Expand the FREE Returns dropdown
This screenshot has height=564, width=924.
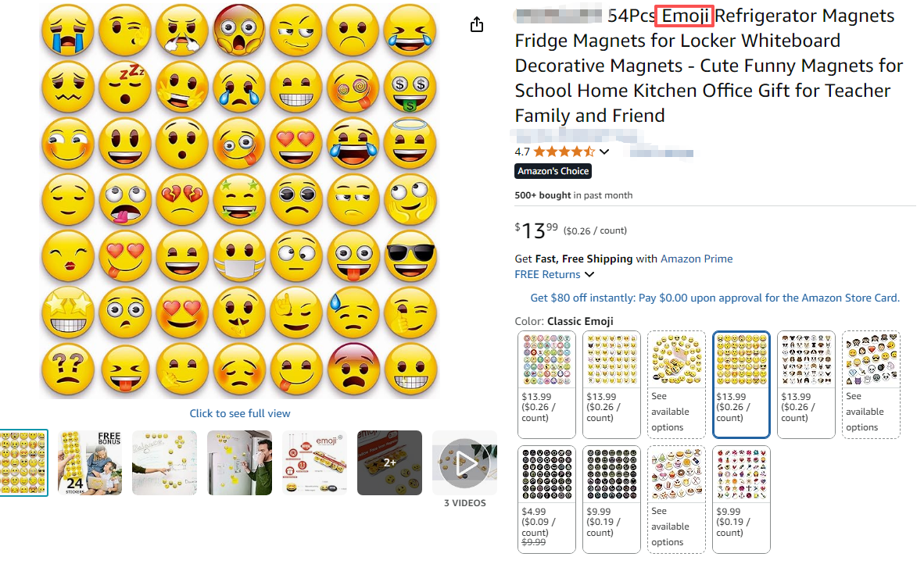click(589, 274)
